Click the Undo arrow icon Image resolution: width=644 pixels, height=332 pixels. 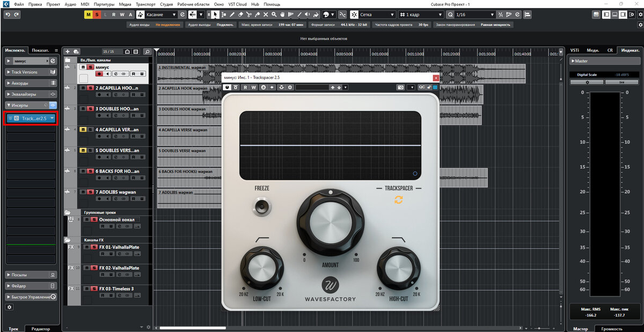[8, 14]
